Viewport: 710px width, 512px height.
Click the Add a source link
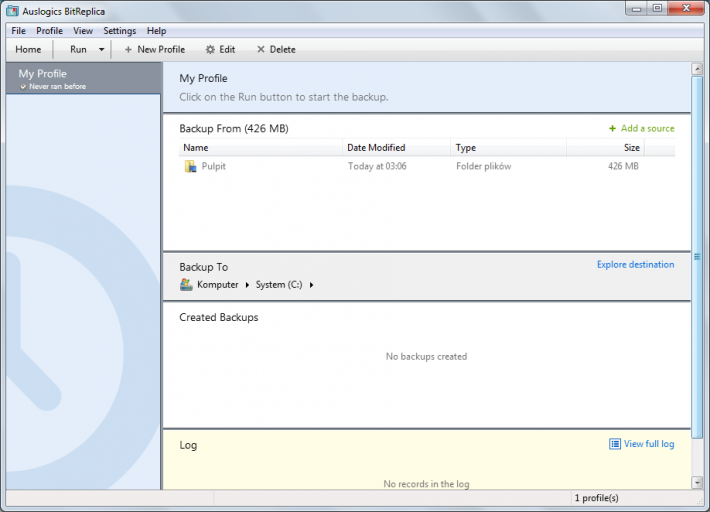647,129
